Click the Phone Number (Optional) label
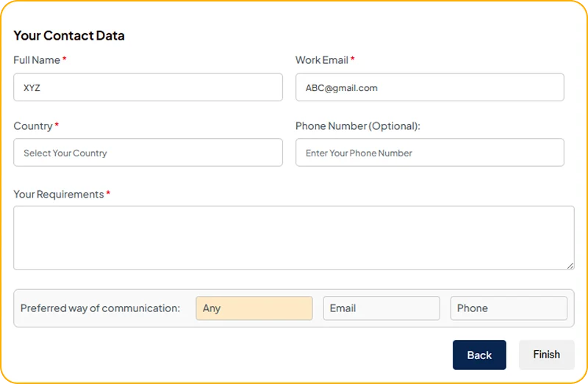Screen dimensions: 588x384 pyautogui.click(x=357, y=126)
